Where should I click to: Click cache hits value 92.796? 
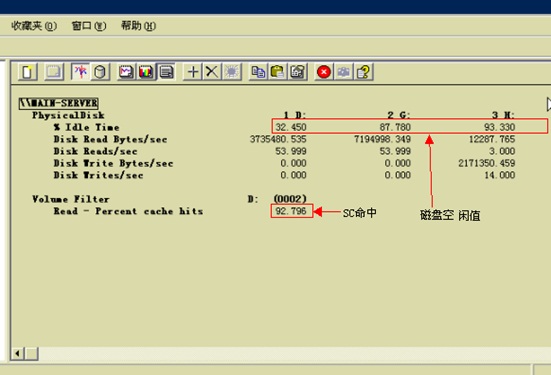click(291, 211)
